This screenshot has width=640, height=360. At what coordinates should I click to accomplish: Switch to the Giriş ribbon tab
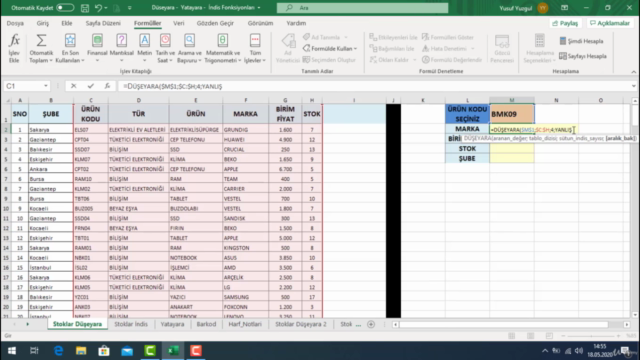[42, 23]
